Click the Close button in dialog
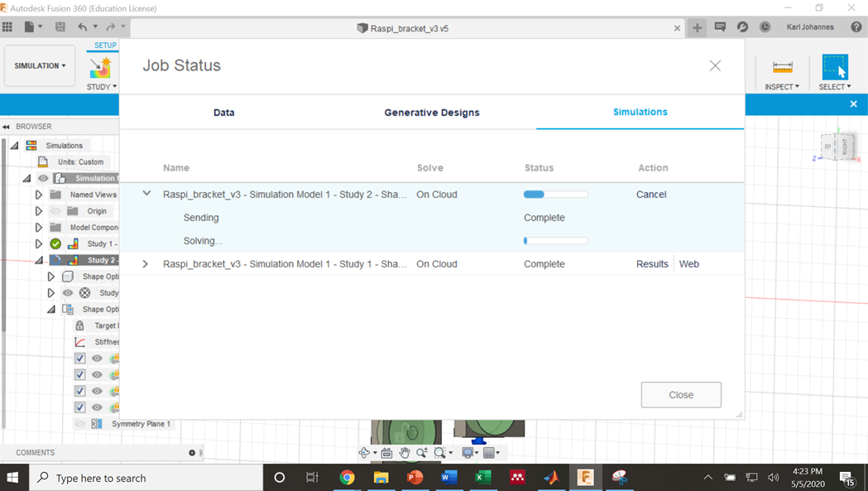The width and height of the screenshot is (868, 491). 681,395
